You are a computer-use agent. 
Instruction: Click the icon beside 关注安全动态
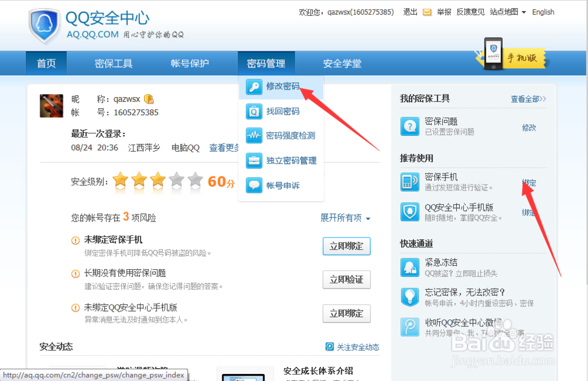pos(330,347)
